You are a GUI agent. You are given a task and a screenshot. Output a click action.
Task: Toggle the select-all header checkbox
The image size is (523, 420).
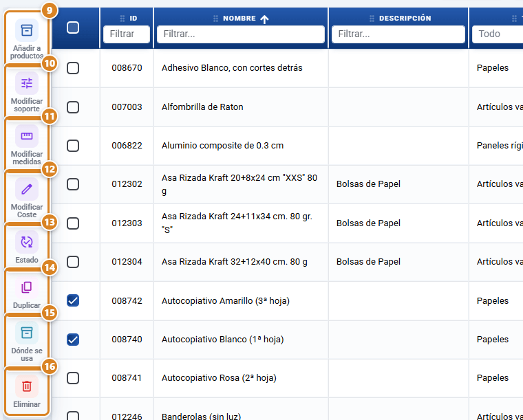tap(73, 27)
